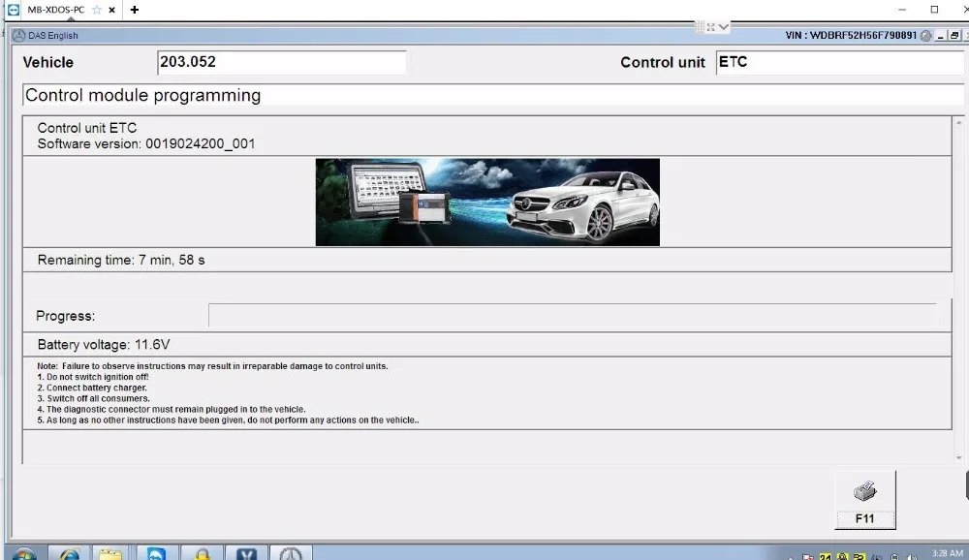
Task: Click the Vehicle field showing 203.052
Action: click(281, 62)
